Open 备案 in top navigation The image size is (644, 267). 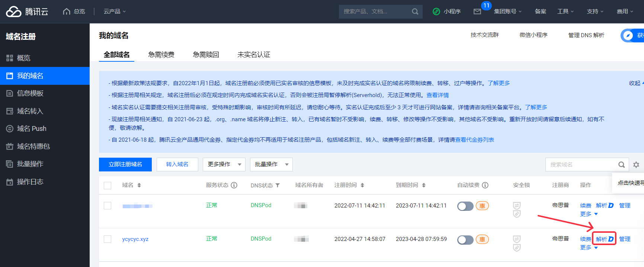541,12
